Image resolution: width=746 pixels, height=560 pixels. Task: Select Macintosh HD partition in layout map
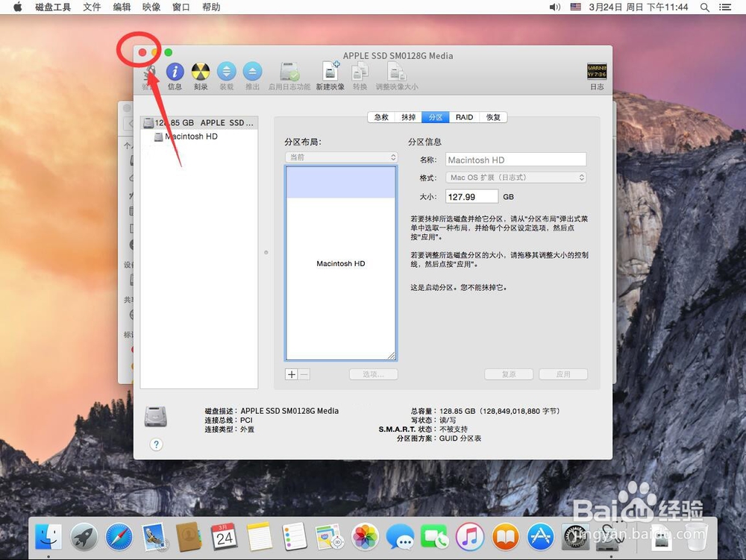coord(341,263)
